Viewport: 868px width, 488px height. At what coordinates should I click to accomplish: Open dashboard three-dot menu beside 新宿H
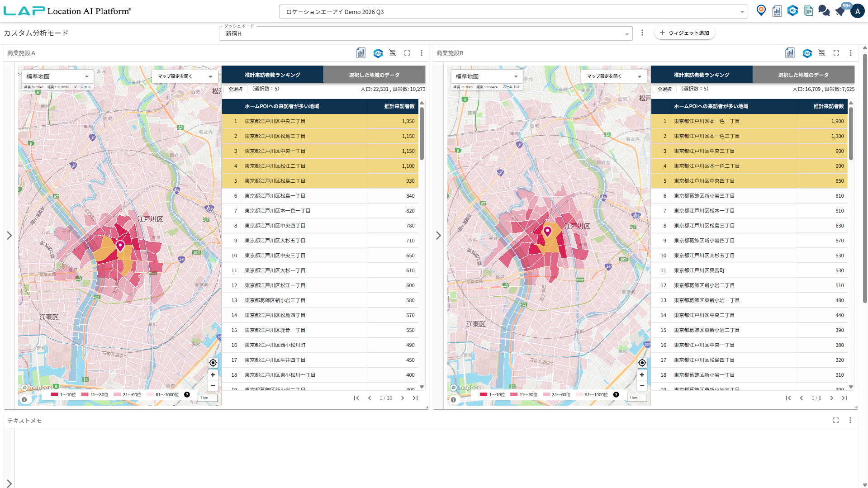(x=642, y=33)
